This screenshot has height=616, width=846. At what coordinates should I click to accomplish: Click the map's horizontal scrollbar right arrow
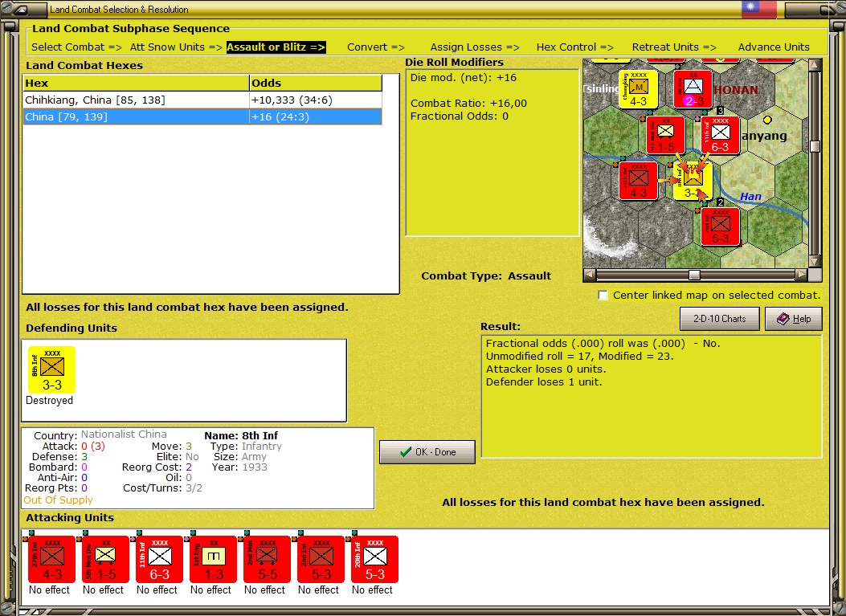point(802,275)
